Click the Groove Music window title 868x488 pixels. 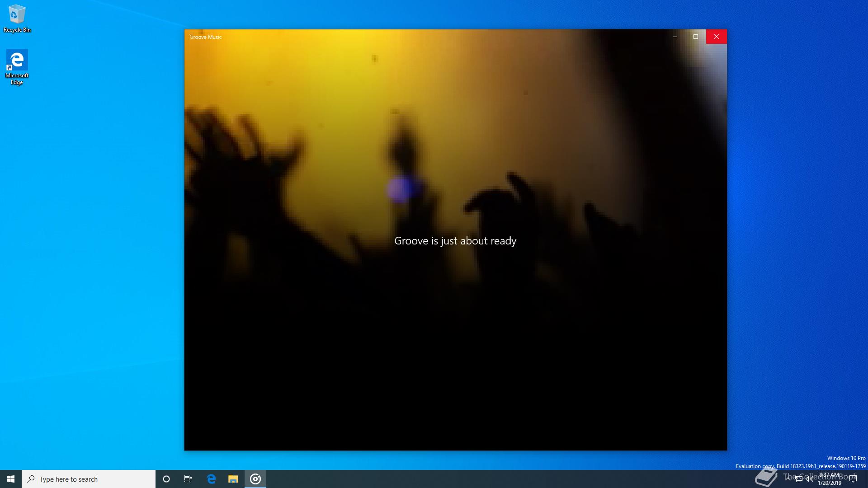click(205, 37)
